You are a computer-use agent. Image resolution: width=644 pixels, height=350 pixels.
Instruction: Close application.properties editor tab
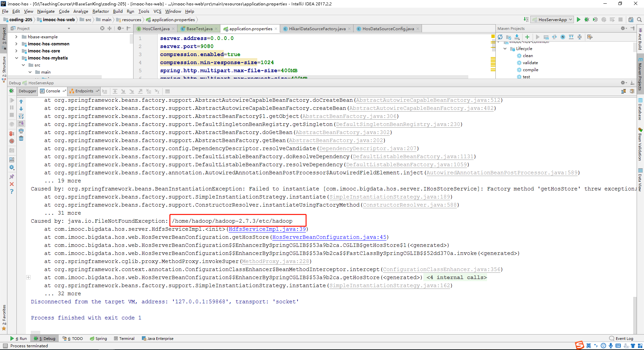tap(276, 29)
